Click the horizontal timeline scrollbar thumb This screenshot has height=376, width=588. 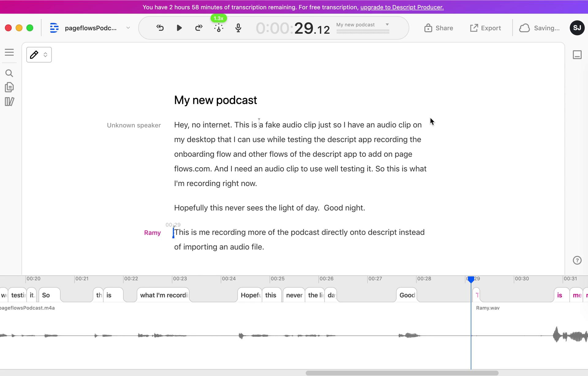402,373
